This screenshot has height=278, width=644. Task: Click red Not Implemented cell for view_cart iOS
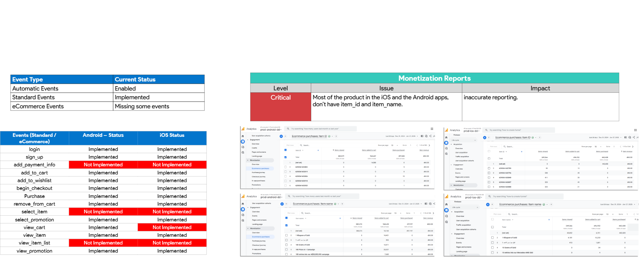[x=172, y=228]
